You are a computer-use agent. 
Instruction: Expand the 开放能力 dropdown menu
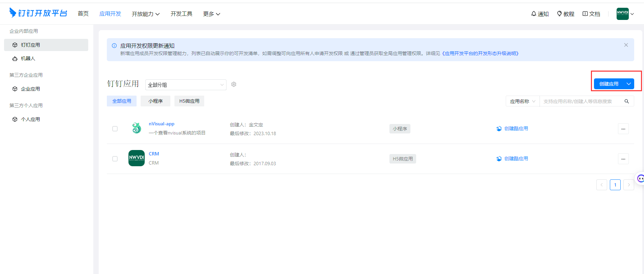tap(146, 14)
